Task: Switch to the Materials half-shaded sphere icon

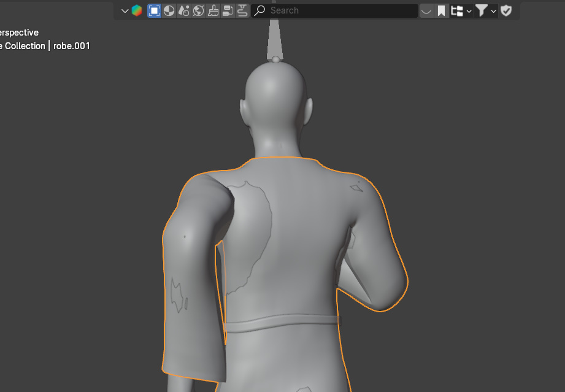Action: tap(169, 11)
